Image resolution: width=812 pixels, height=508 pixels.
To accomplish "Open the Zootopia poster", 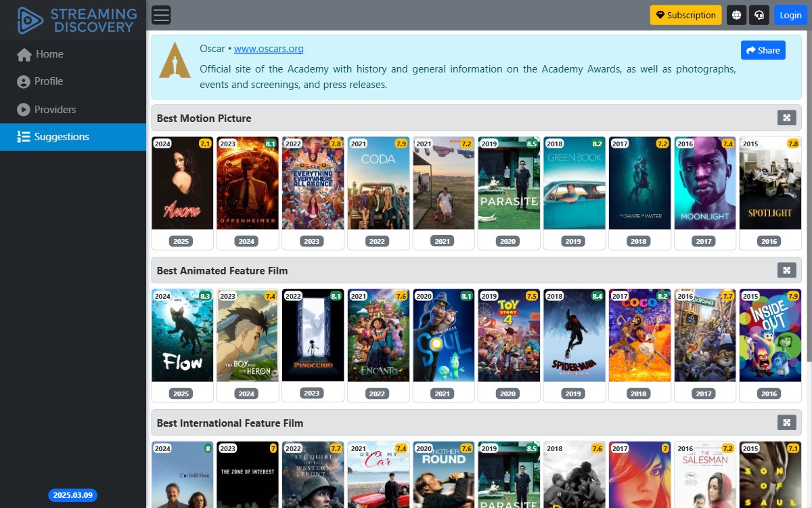I will click(704, 335).
